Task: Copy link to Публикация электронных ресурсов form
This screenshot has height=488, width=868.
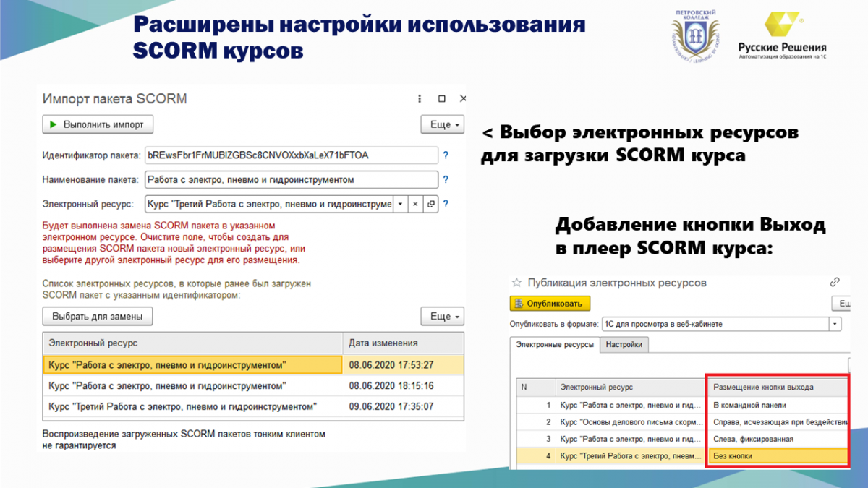Action: pyautogui.click(x=835, y=282)
